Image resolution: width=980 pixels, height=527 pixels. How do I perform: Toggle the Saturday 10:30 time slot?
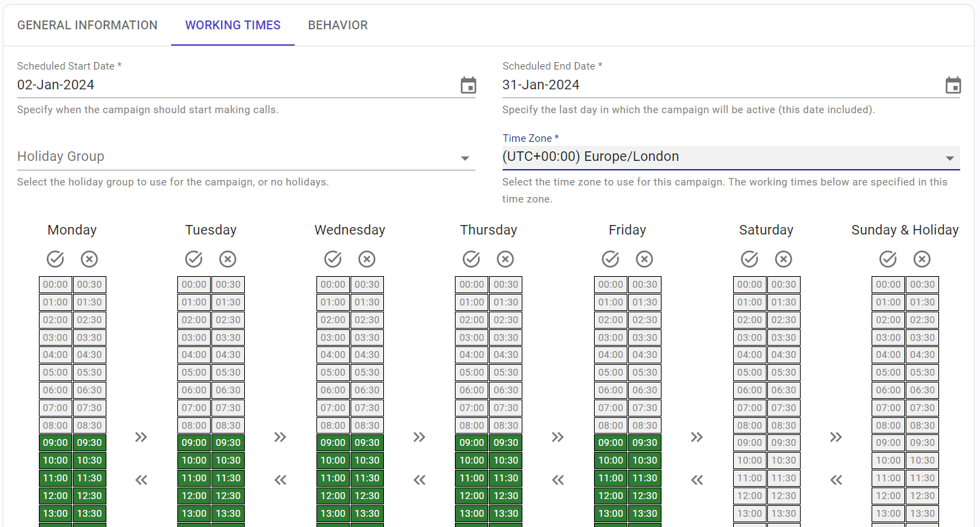[784, 461]
